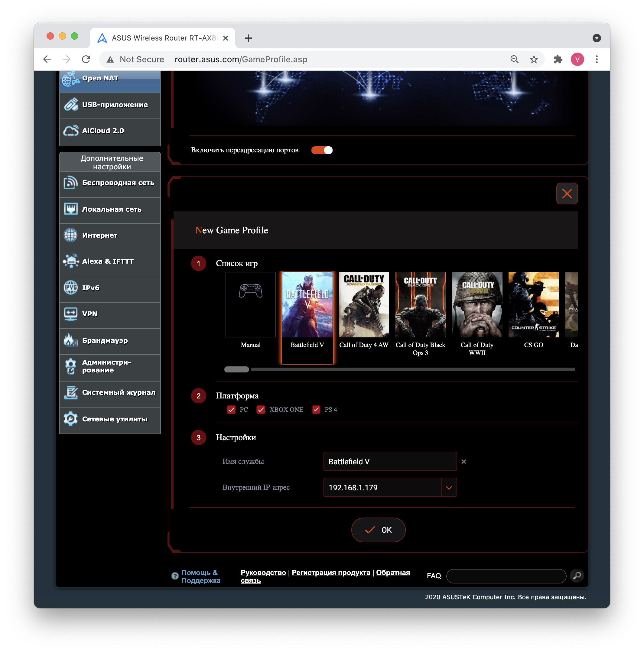Screen dimensions: 644x653
Task: Uncheck the PC platform checkbox
Action: pyautogui.click(x=231, y=410)
